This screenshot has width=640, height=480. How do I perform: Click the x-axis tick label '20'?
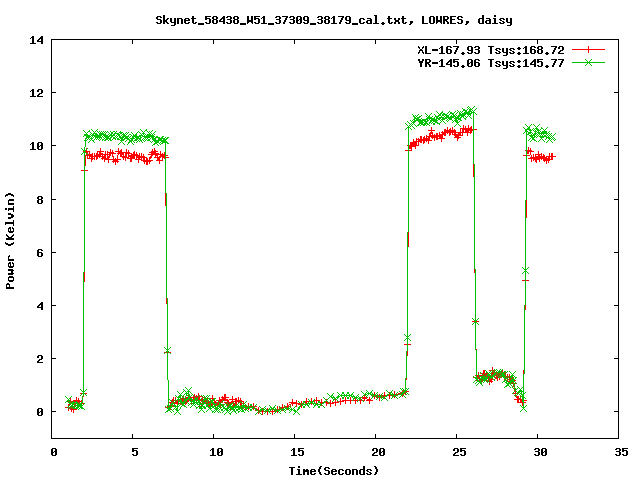click(x=378, y=452)
